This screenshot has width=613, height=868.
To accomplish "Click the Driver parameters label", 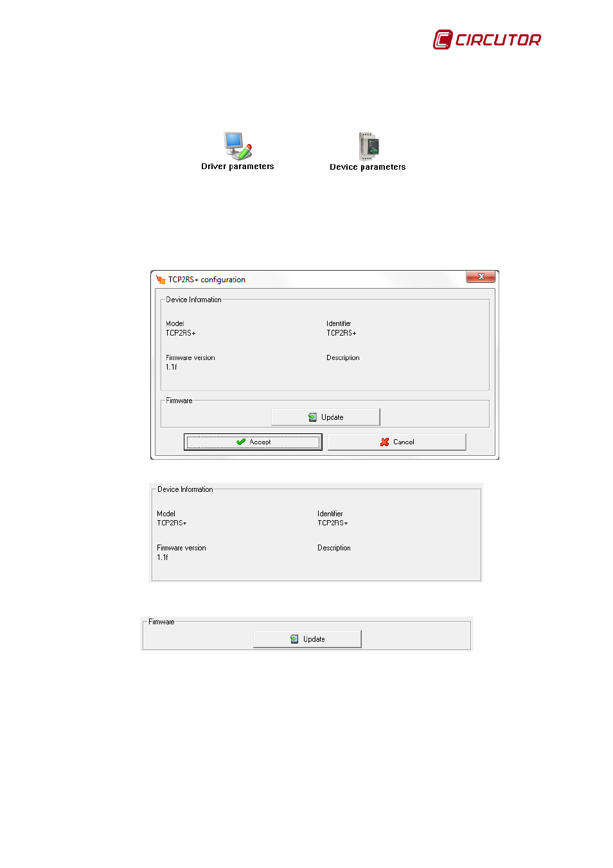I will point(238,167).
